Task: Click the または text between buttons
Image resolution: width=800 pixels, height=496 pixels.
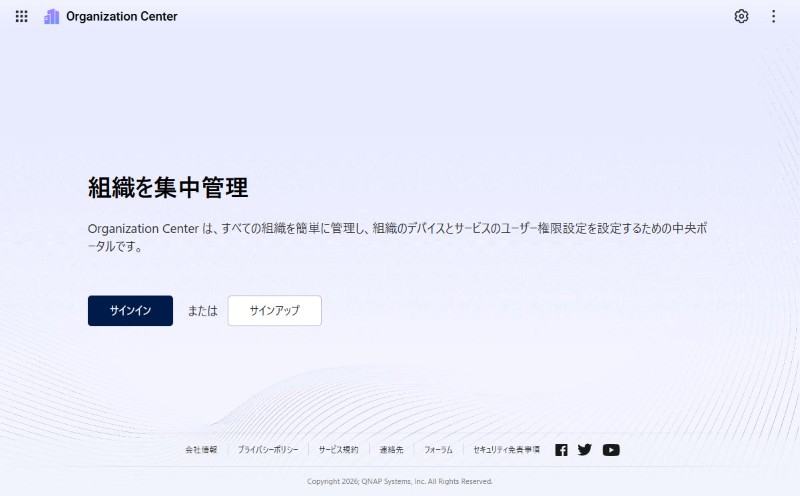Action: (x=202, y=311)
